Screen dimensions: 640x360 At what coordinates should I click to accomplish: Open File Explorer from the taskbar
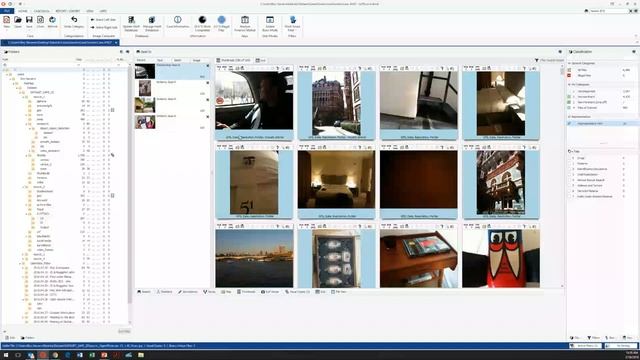point(141,355)
